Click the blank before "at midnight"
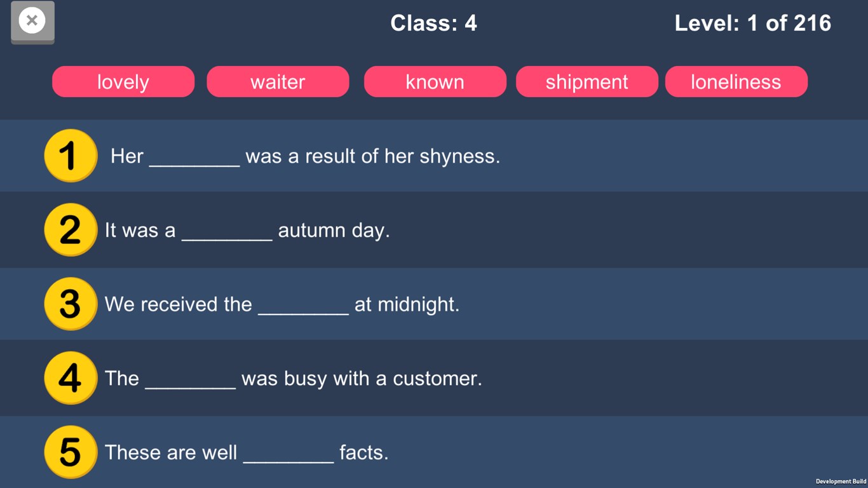Image resolution: width=868 pixels, height=488 pixels. point(303,306)
